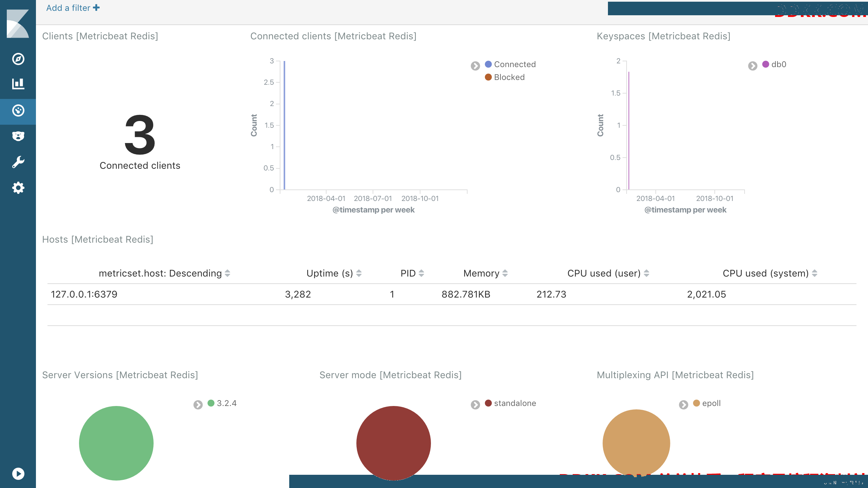Toggle legend of Server mode pie
Screen dimensions: 868x488
click(x=475, y=404)
